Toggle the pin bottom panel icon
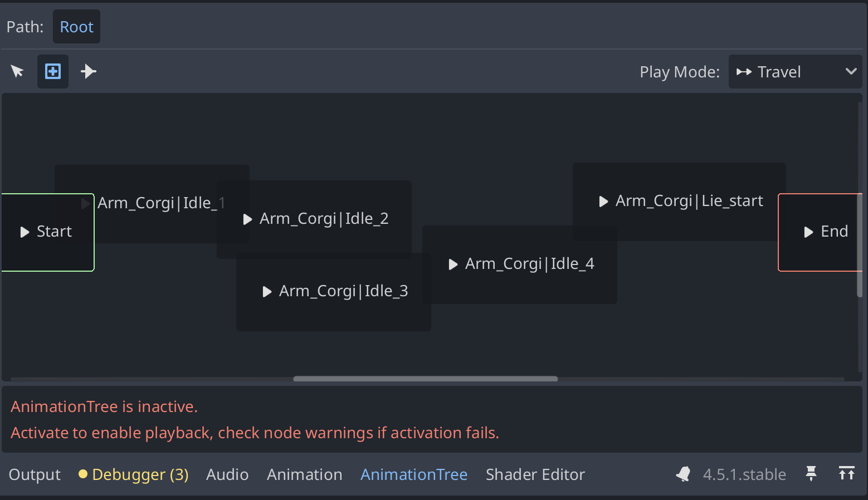 point(811,474)
